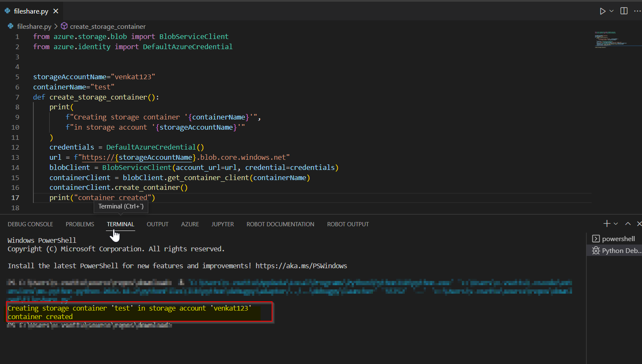
Task: Split the editor right
Action: coord(624,11)
